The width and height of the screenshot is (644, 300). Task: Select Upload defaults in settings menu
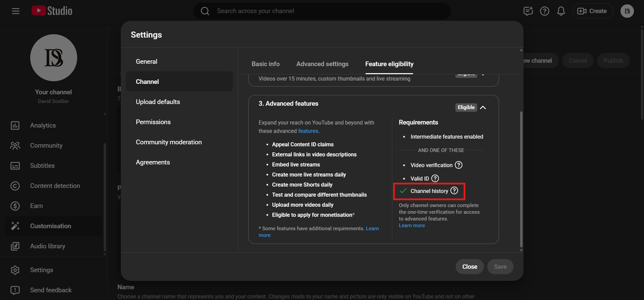point(158,102)
